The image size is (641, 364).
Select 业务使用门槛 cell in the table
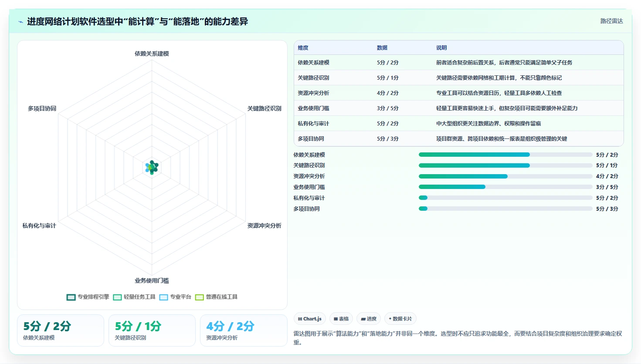(x=313, y=108)
